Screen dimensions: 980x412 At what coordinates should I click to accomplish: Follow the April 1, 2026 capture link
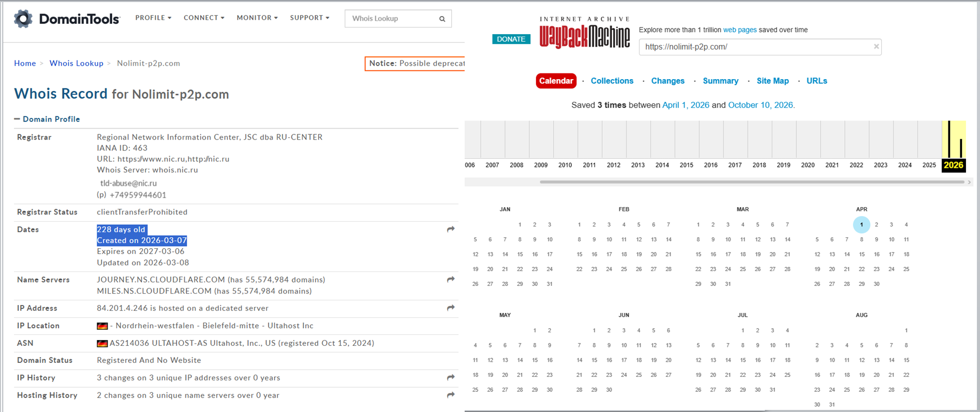[686, 105]
